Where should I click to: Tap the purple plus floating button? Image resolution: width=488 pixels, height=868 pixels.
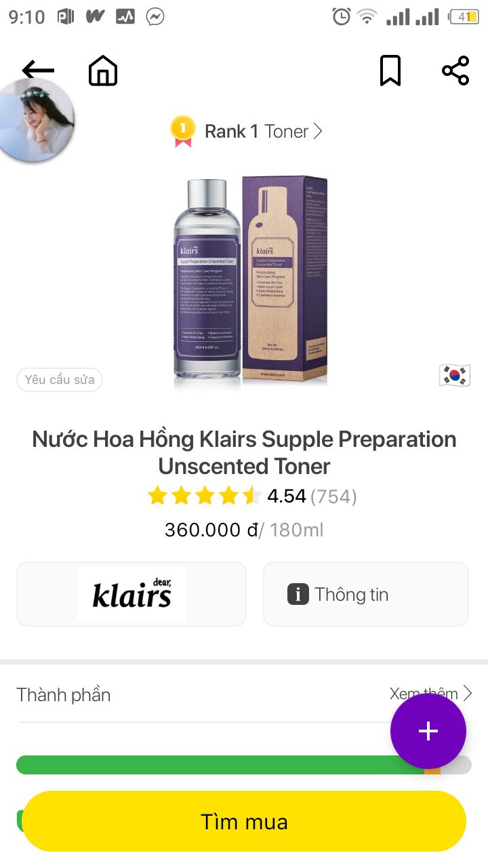click(428, 731)
